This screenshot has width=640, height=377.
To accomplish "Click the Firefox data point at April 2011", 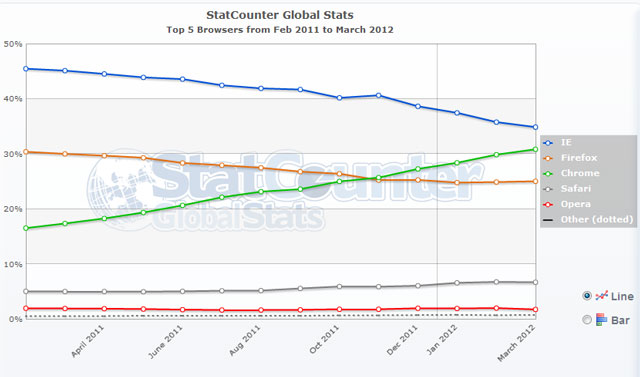I will [x=104, y=155].
